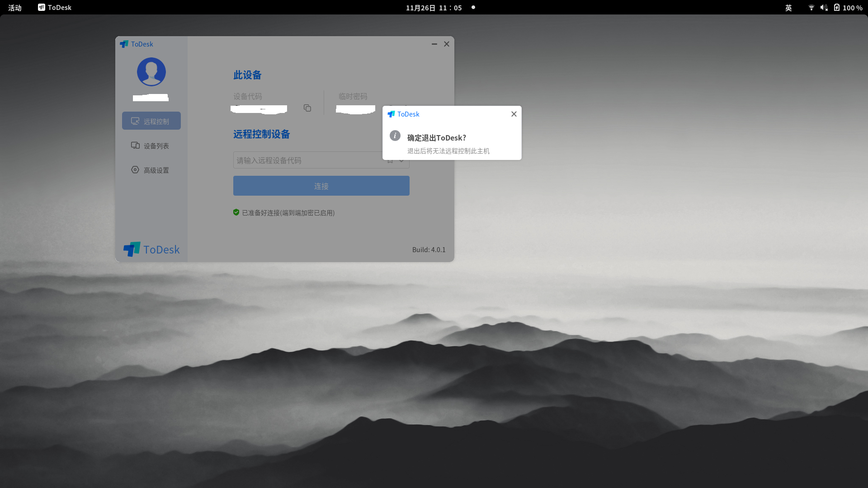Click the 退出后将无法远程控制此主机 warning text

pyautogui.click(x=448, y=151)
